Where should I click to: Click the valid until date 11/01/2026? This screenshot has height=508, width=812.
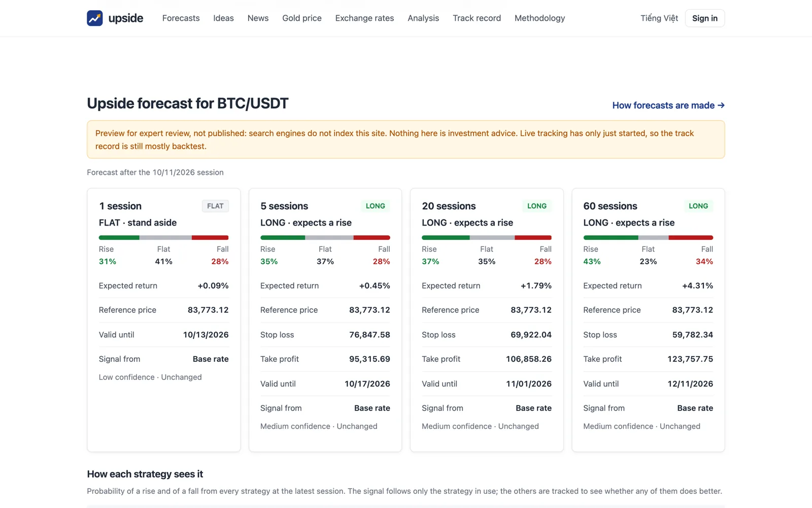pos(529,384)
